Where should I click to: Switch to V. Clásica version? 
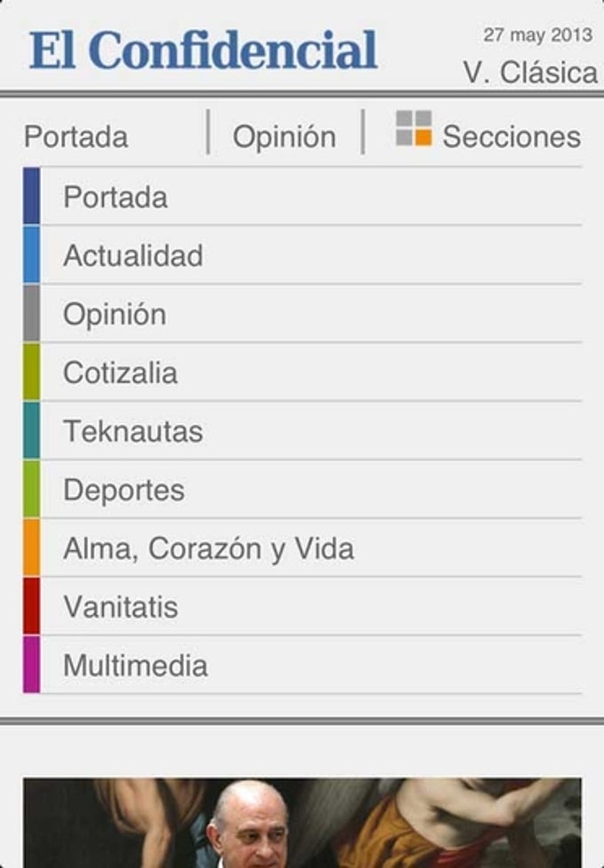click(530, 73)
